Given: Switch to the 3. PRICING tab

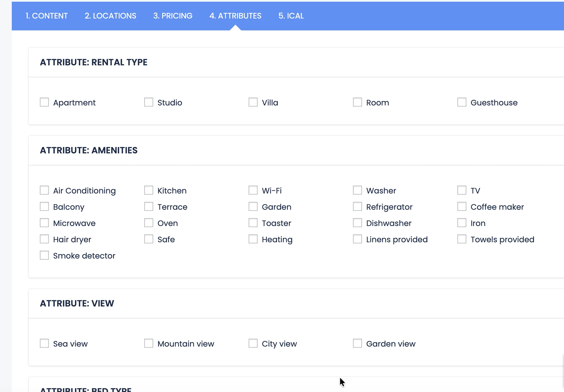Looking at the screenshot, I should click(172, 16).
